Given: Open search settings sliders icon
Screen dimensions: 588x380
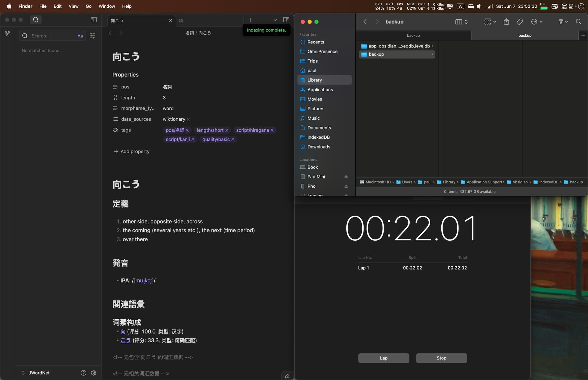Looking at the screenshot, I should (x=92, y=36).
